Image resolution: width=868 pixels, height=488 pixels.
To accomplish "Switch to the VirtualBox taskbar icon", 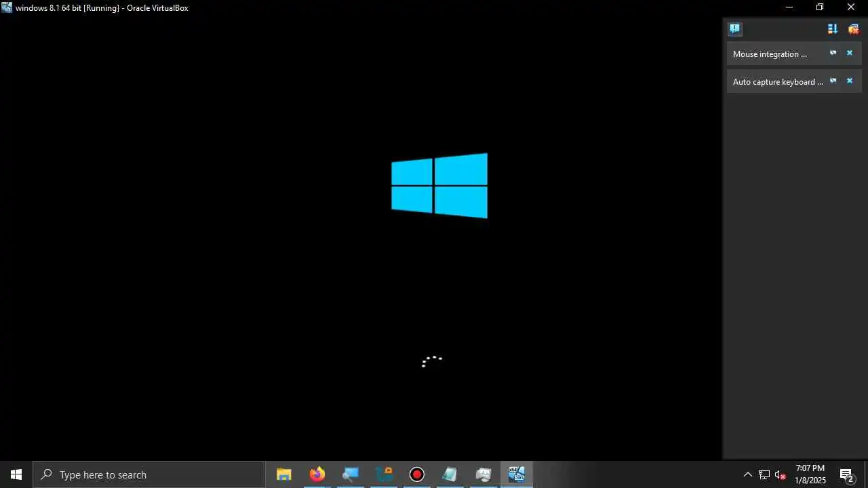I will pyautogui.click(x=517, y=474).
